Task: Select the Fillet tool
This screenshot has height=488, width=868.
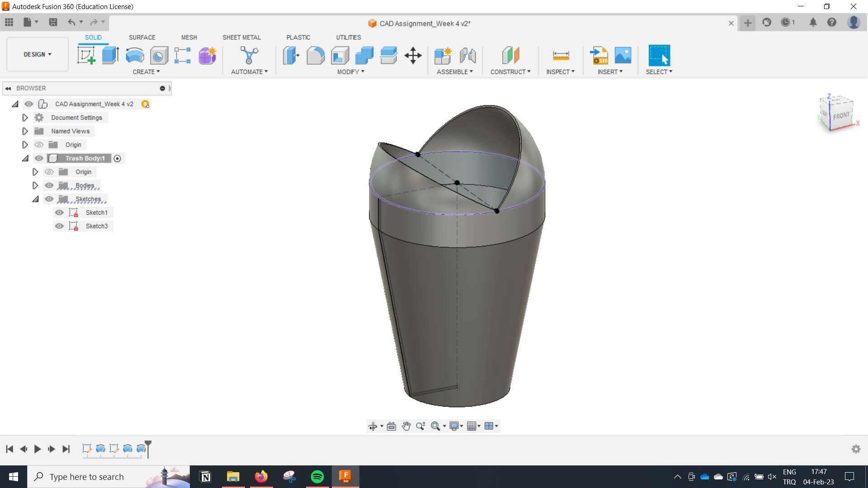Action: 316,56
